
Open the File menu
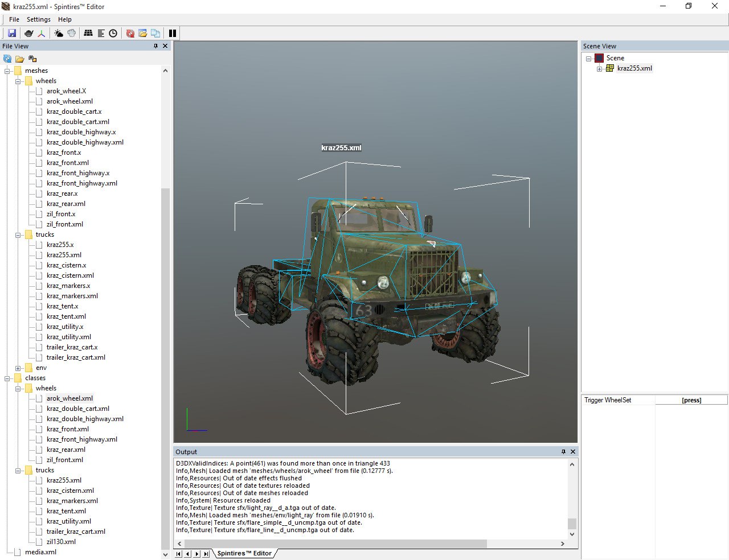click(14, 19)
